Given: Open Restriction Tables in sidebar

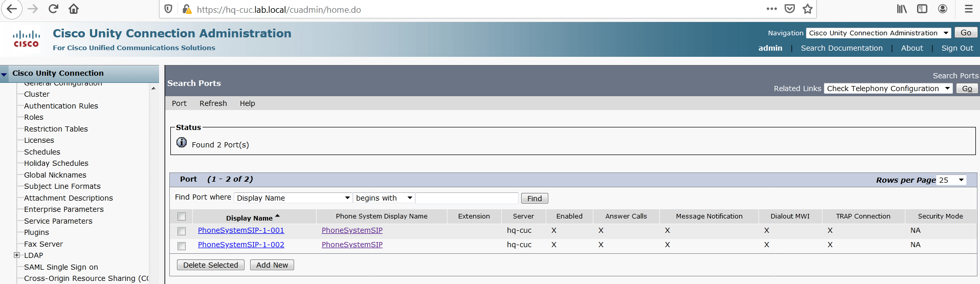Looking at the screenshot, I should tap(56, 129).
